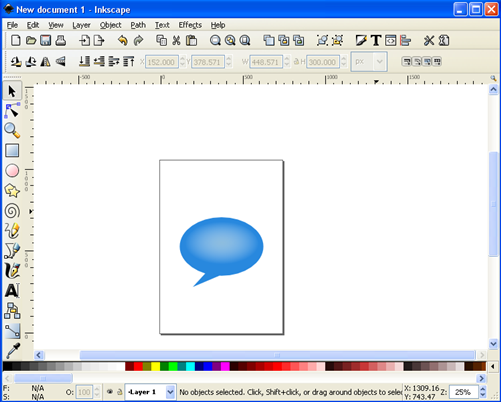Select the Pencil freehand tool
Screen dimensions: 501x402
click(12, 231)
